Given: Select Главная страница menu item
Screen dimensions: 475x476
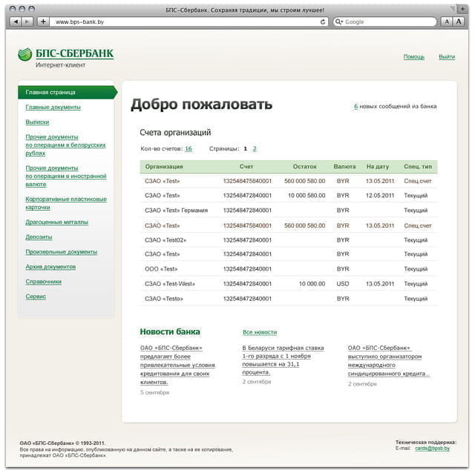Looking at the screenshot, I should click(68, 92).
